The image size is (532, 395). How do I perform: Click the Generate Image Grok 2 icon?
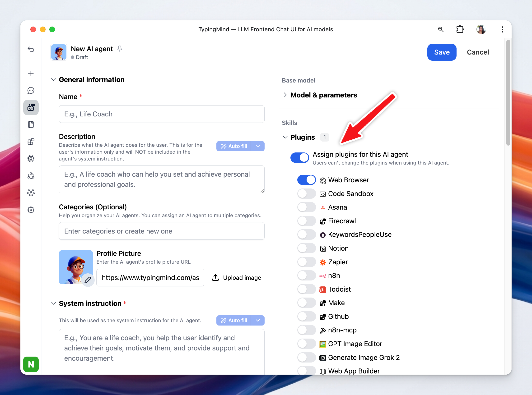pos(323,358)
